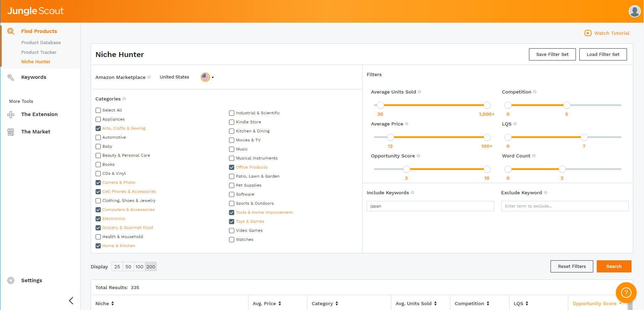
Task: Click the orange Search button
Action: pos(614,266)
